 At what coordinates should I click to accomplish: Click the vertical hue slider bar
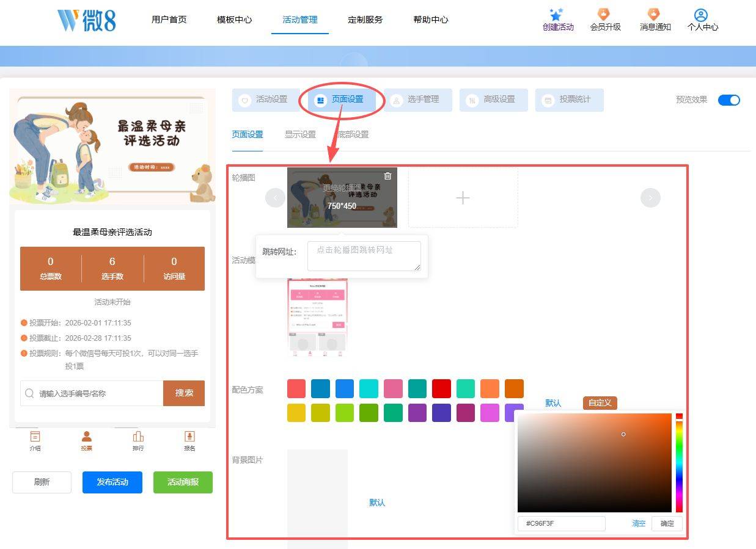click(679, 464)
